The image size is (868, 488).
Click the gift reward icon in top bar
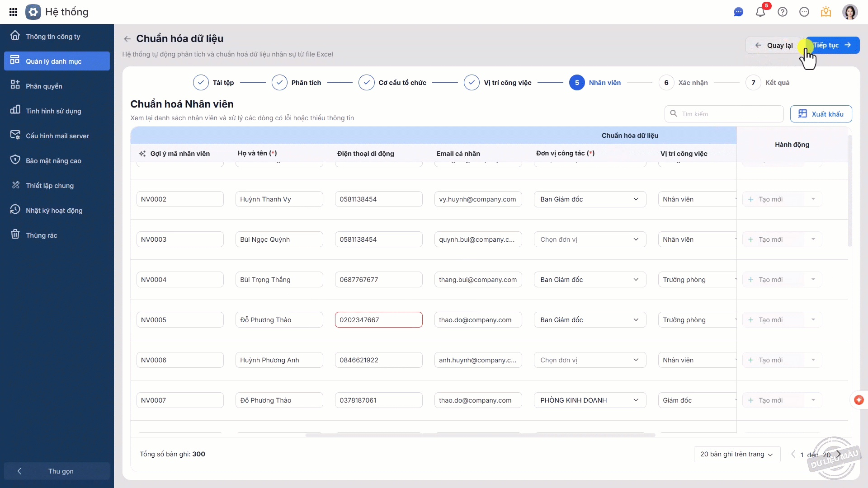[826, 12]
